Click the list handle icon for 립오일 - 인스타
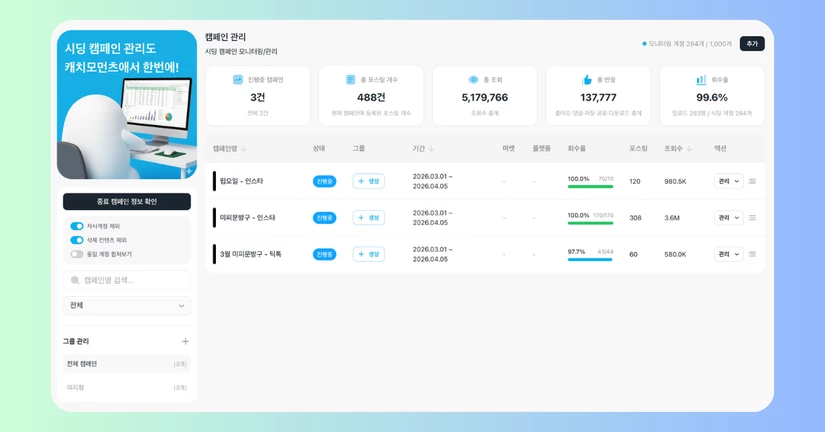The image size is (825, 432). click(x=752, y=181)
